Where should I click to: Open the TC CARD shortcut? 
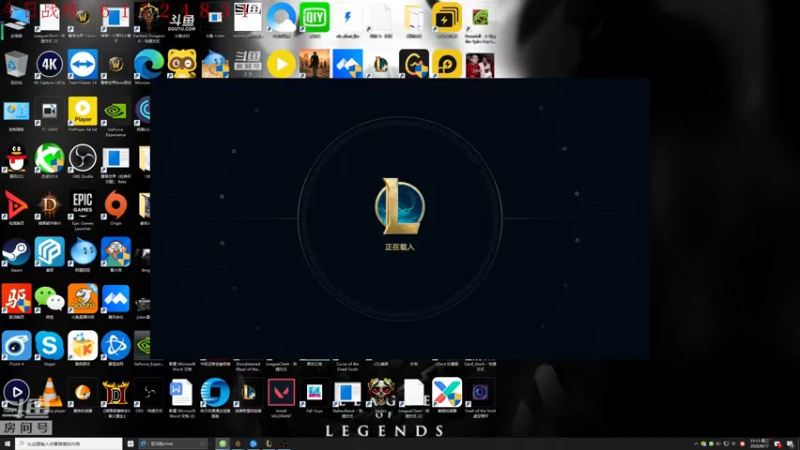(49, 113)
